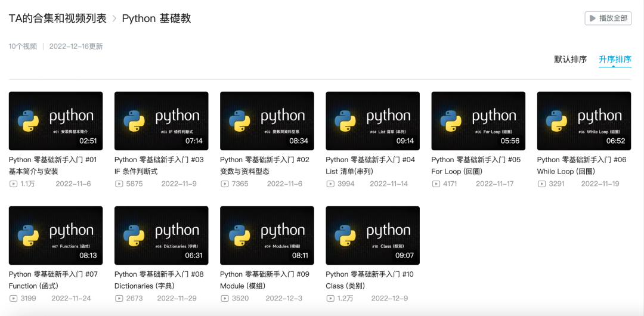The image size is (644, 316).
Task: Click the 06:52 duration badge
Action: 616,141
